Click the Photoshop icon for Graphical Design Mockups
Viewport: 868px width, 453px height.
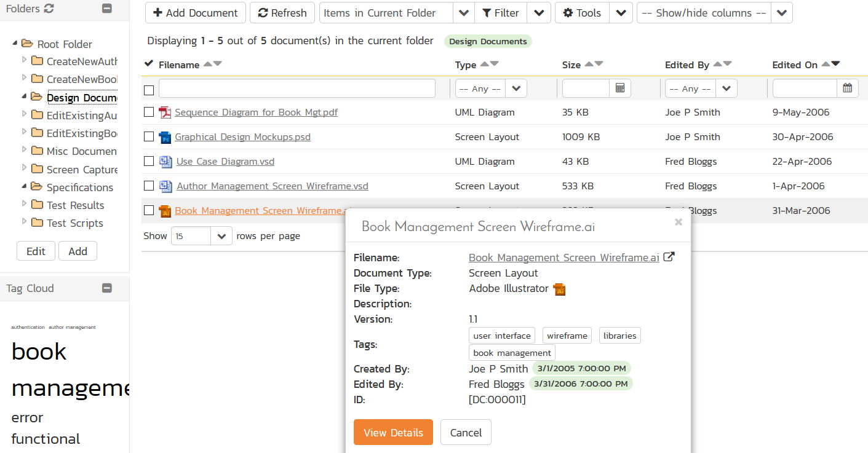pos(164,137)
